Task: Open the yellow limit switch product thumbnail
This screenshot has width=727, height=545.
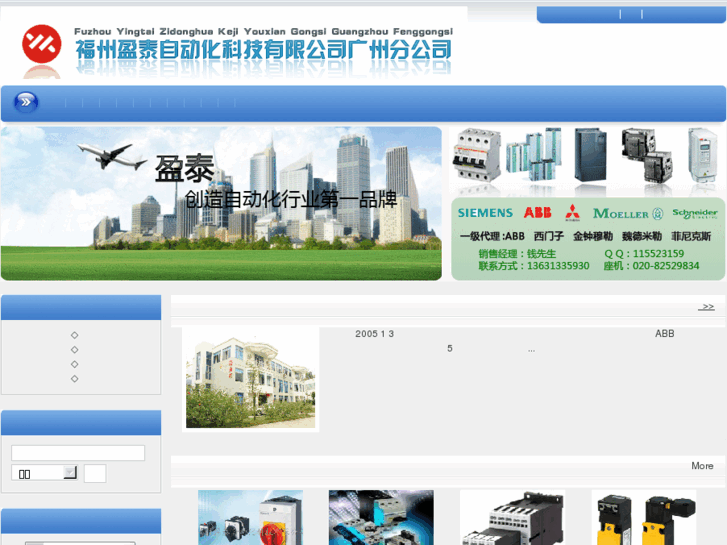Action: pos(644,517)
